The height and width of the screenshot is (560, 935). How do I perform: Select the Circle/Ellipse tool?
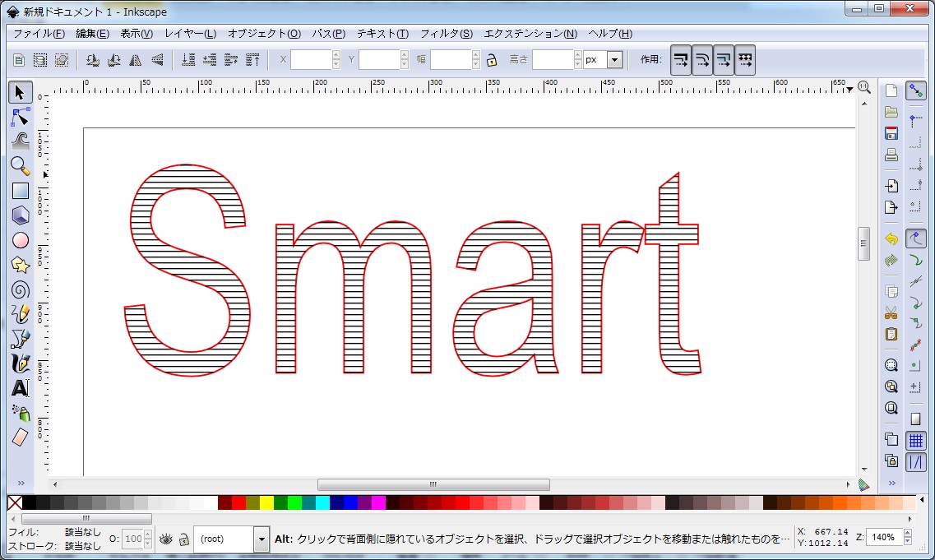coord(20,240)
